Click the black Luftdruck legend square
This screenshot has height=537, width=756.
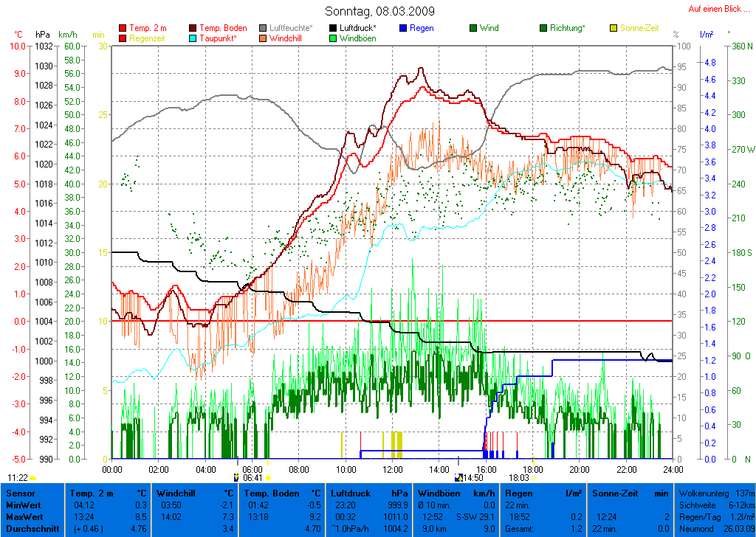click(334, 28)
